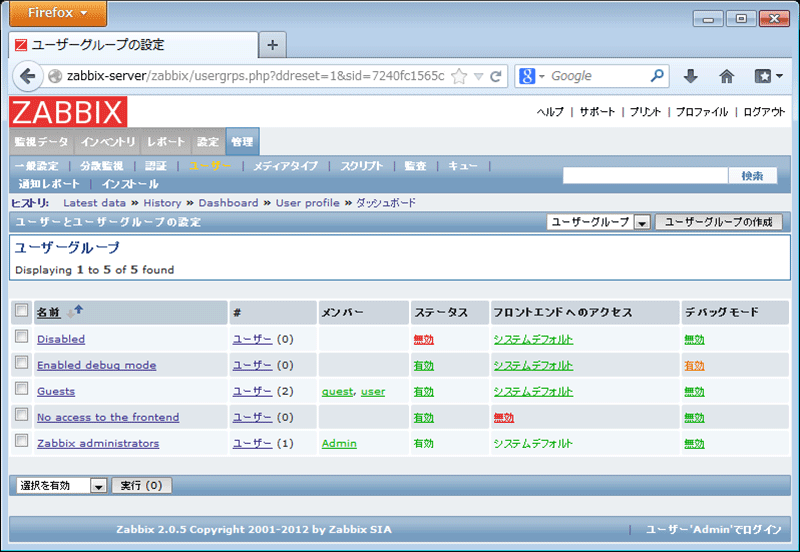Open a new tab with plus icon
The height and width of the screenshot is (552, 800).
tap(272, 45)
